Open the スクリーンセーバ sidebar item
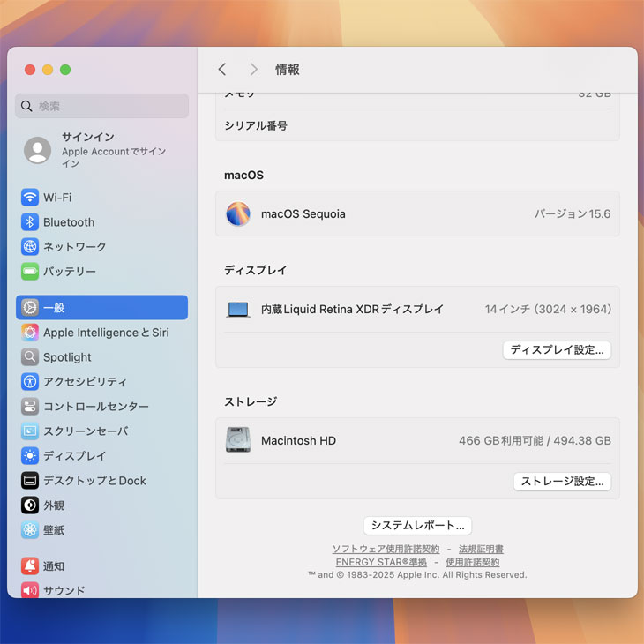Viewport: 644px width, 644px height. [x=85, y=431]
